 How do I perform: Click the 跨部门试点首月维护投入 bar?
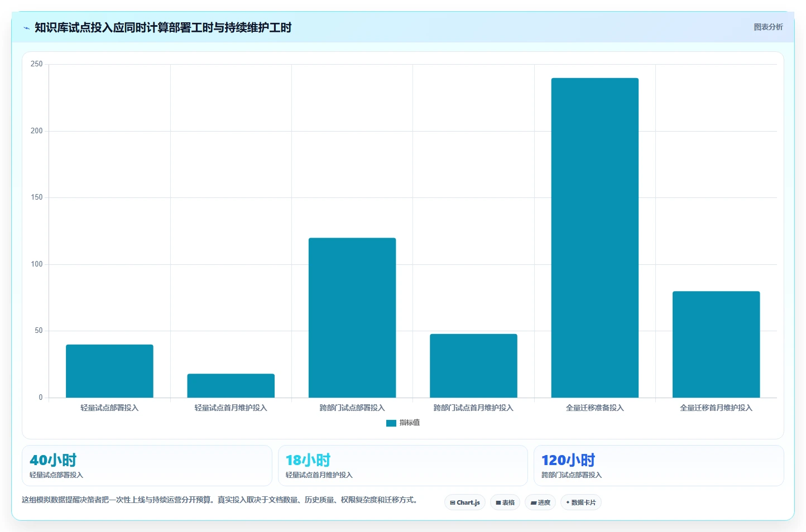pos(473,366)
